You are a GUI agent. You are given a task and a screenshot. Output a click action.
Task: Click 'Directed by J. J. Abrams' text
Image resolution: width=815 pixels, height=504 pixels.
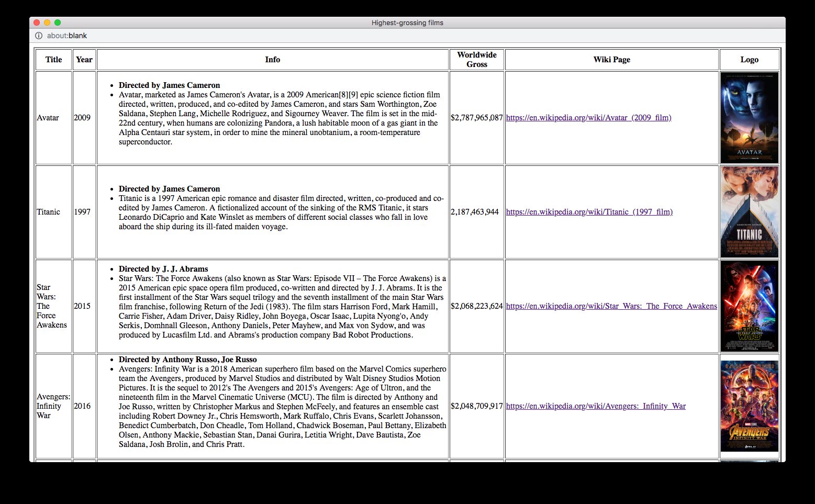point(163,269)
